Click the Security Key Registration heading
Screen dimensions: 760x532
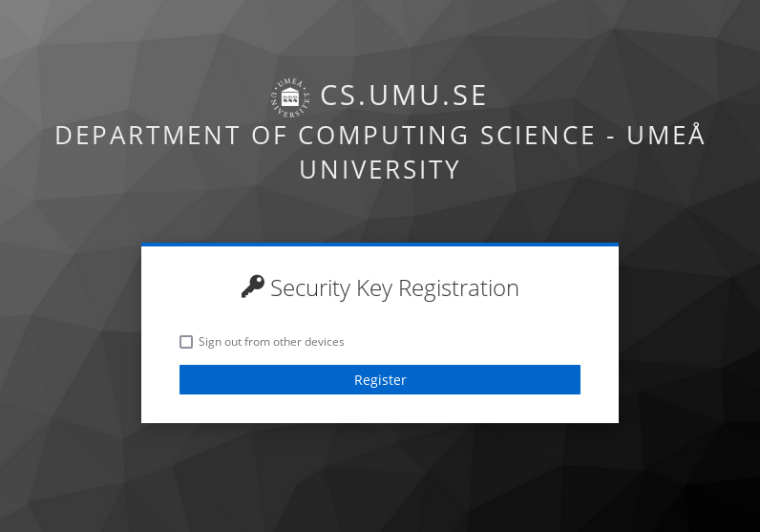(x=393, y=287)
